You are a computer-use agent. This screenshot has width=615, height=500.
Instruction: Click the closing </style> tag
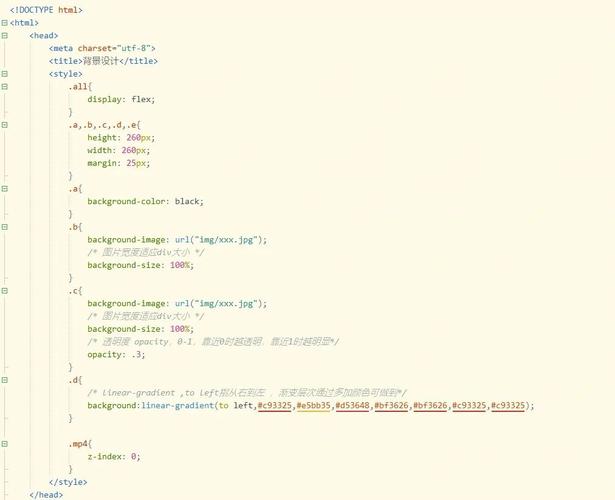click(x=67, y=481)
